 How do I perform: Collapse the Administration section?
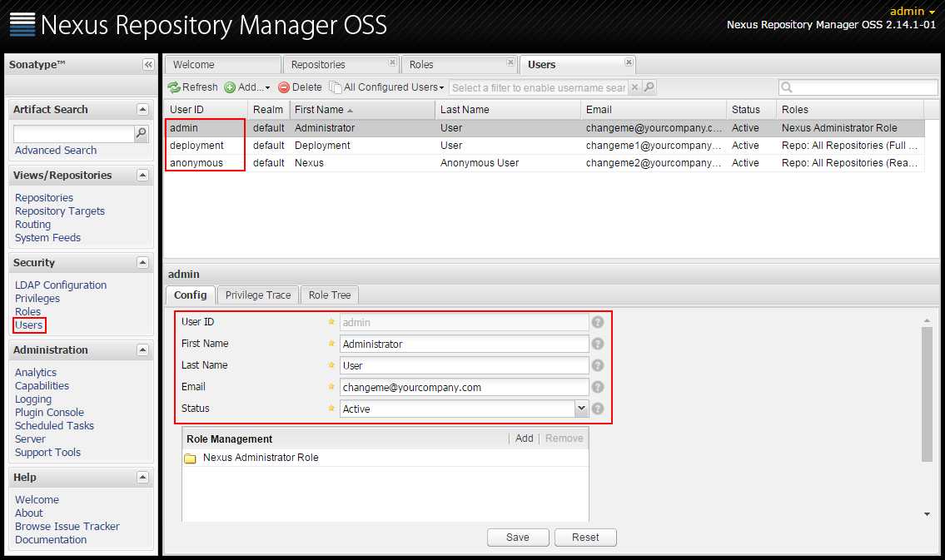[x=143, y=349]
